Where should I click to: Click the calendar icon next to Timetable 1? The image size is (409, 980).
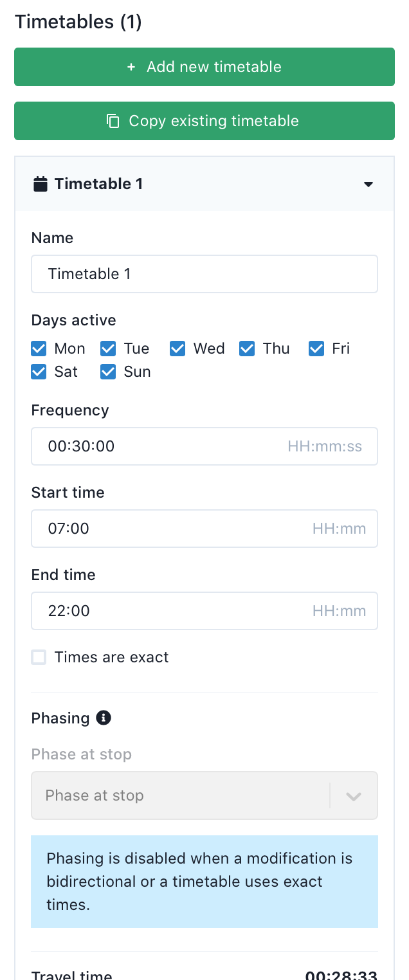[40, 183]
